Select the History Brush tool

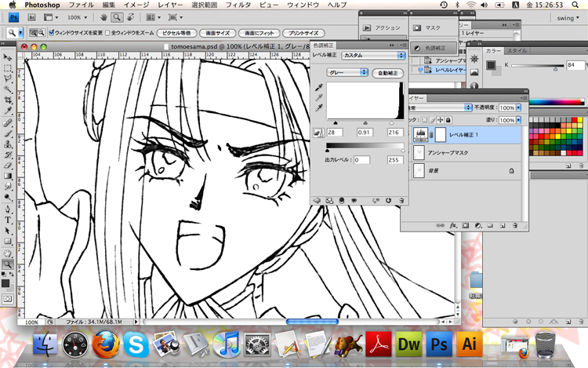[8, 155]
